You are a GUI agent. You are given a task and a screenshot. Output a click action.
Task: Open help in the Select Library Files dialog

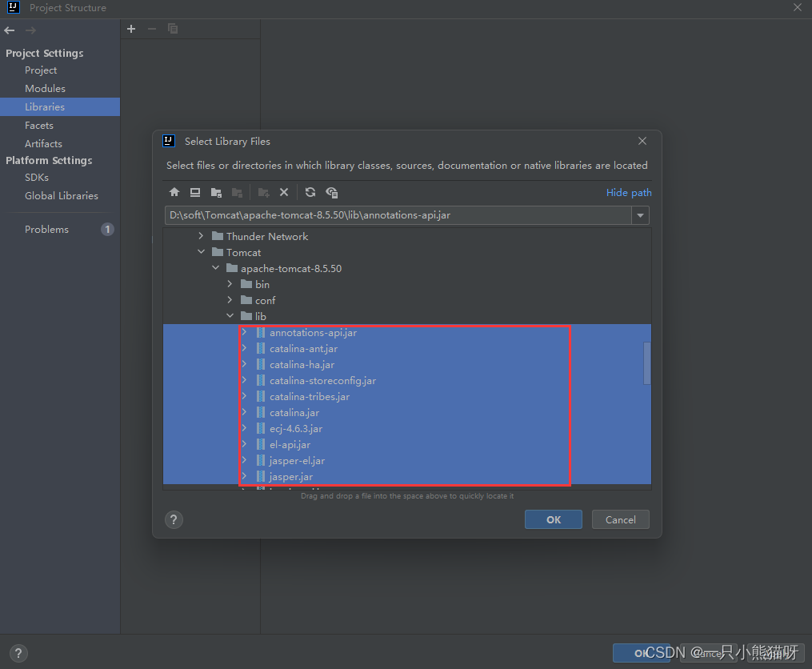pyautogui.click(x=174, y=520)
